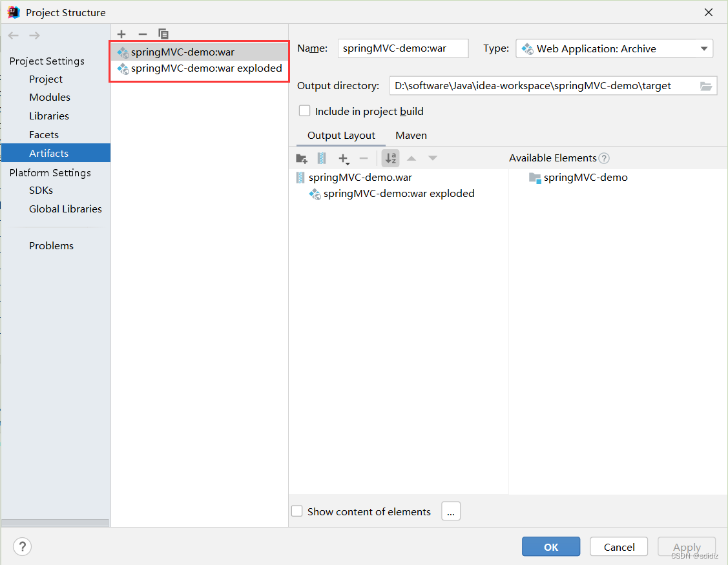The height and width of the screenshot is (565, 728).
Task: Open Facets settings page
Action: point(44,135)
